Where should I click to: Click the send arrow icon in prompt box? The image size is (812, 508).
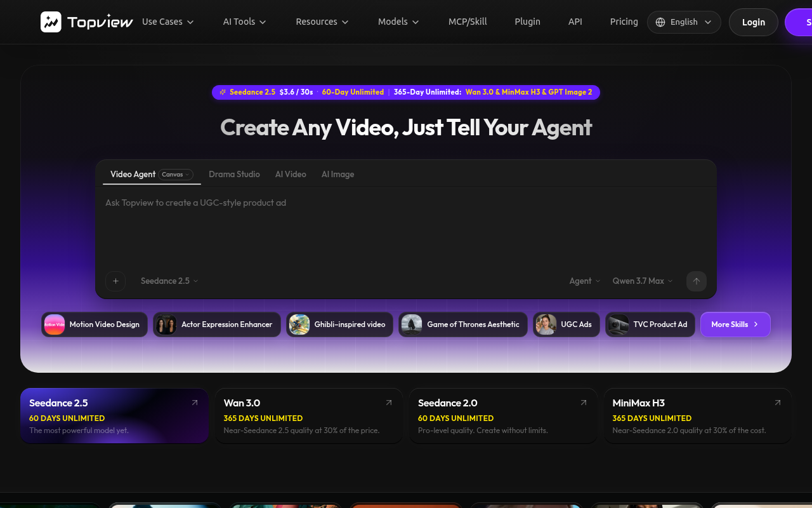point(697,281)
